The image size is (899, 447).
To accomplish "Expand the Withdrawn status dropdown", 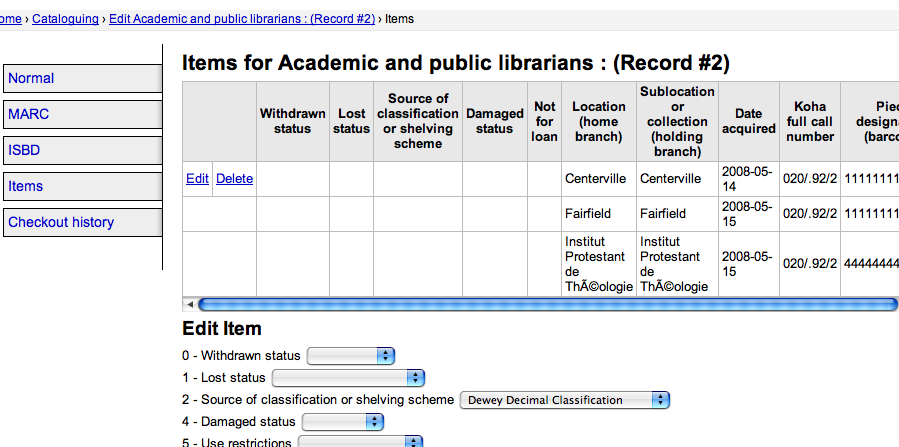I will 351,356.
